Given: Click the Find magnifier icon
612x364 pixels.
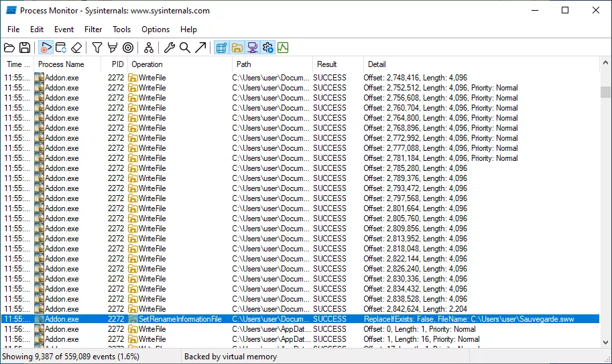Looking at the screenshot, I should (185, 48).
